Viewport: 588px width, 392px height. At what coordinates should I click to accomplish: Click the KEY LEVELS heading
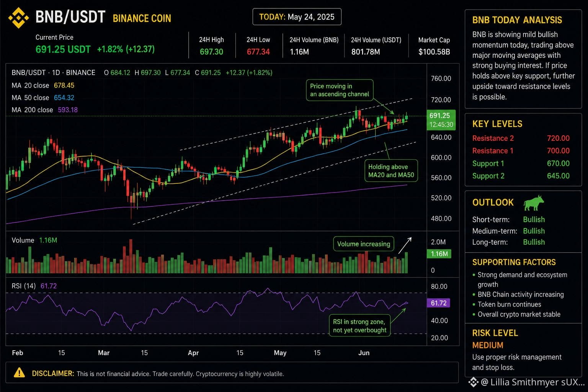point(497,124)
